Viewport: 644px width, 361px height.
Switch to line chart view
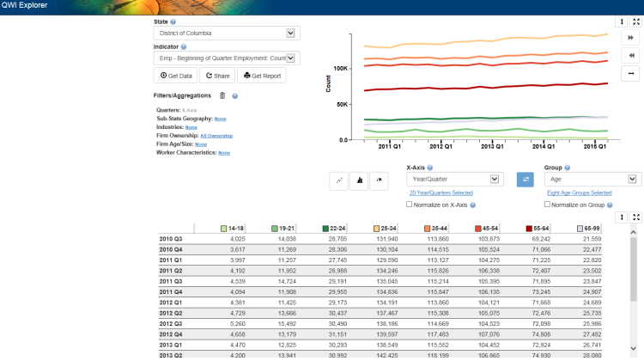pyautogui.click(x=339, y=180)
